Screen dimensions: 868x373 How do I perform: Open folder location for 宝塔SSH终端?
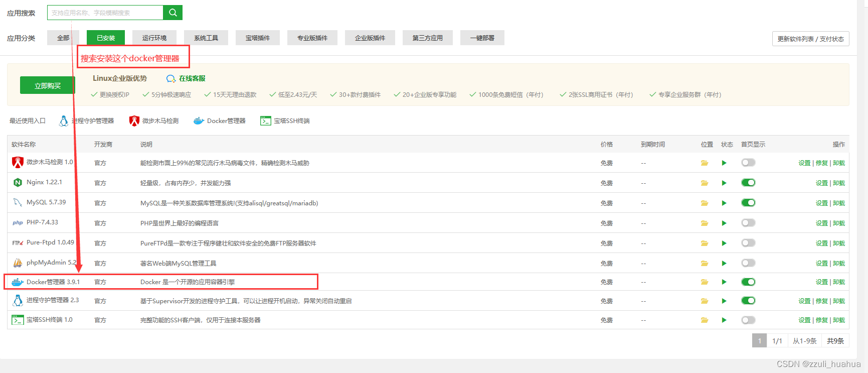[705, 320]
